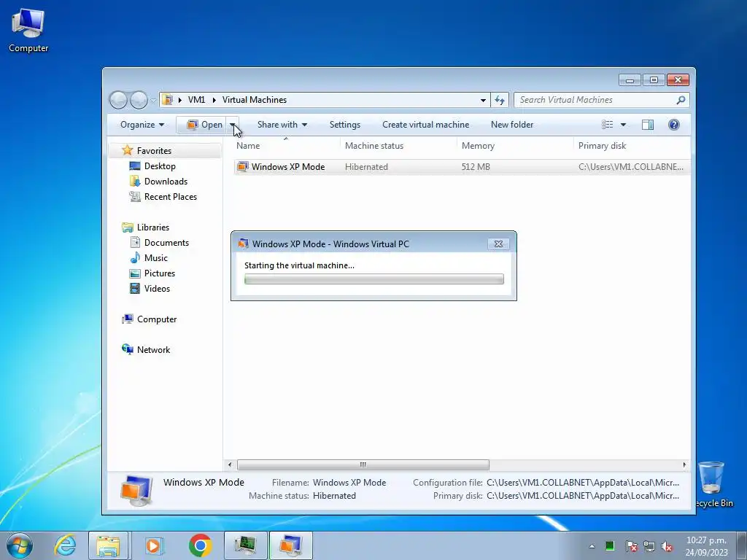Click the Configuration file path in details pane

click(583, 483)
